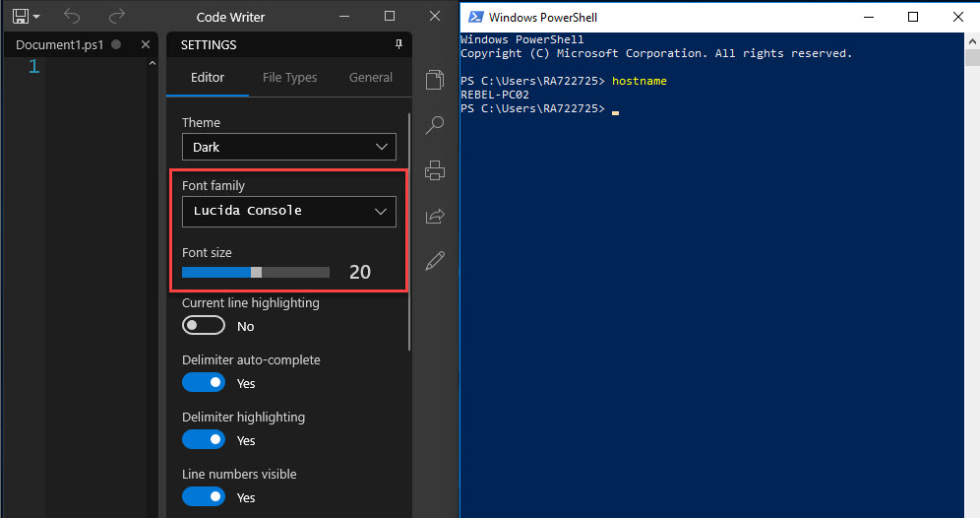Click the Font size value 20

360,272
